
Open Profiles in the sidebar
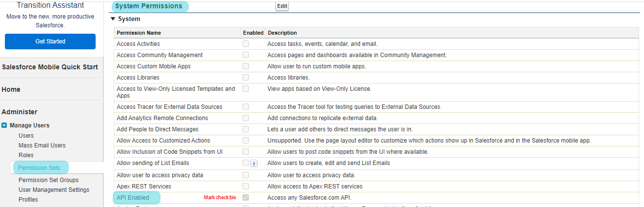pos(28,200)
